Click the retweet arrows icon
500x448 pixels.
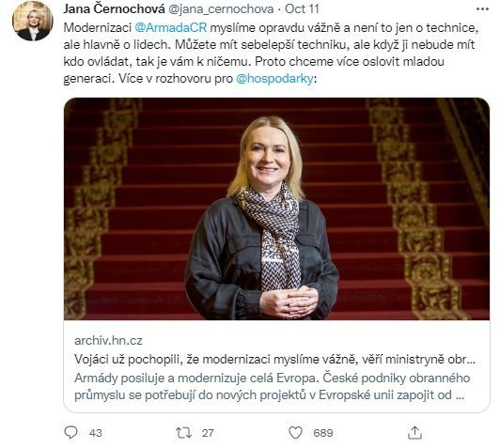(x=184, y=433)
